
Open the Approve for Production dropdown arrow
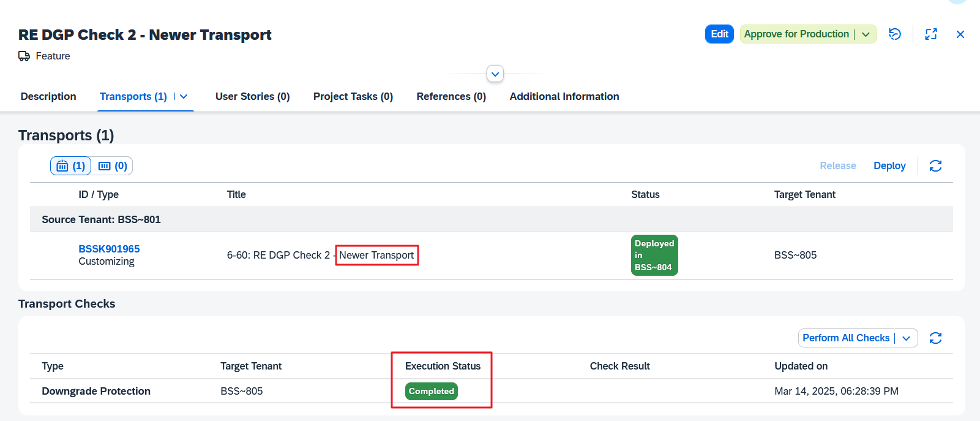click(x=866, y=34)
